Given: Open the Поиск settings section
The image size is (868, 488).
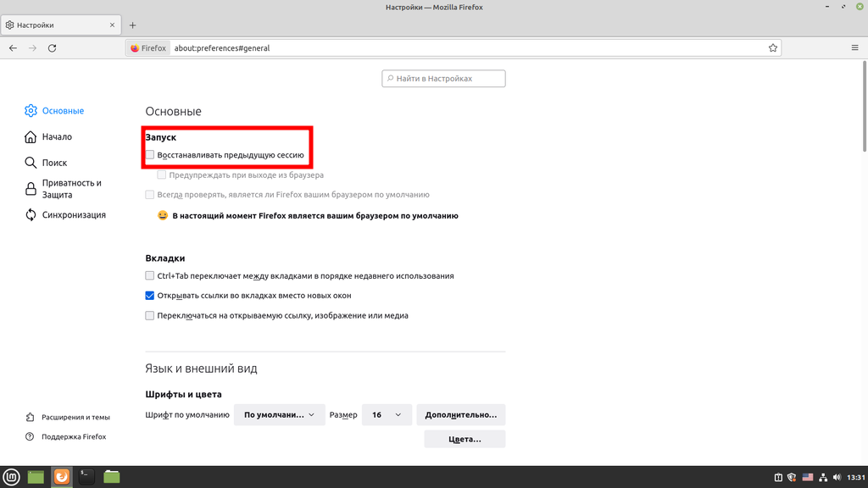Looking at the screenshot, I should point(54,163).
